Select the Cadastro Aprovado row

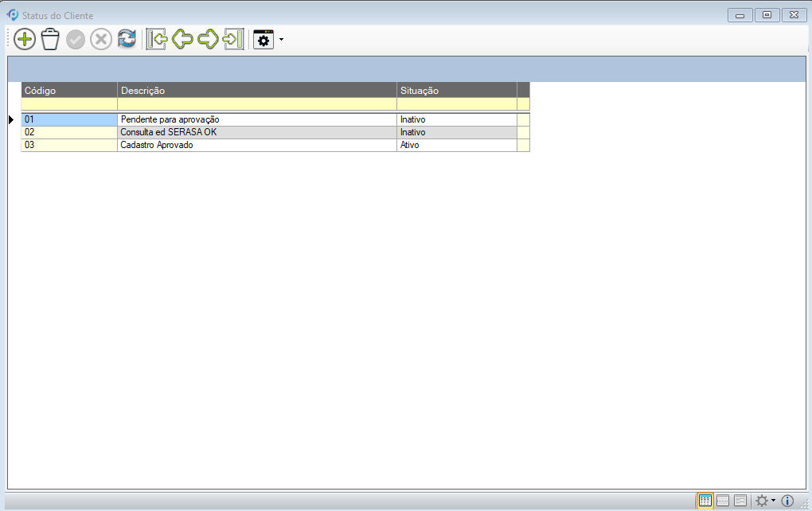tap(256, 146)
